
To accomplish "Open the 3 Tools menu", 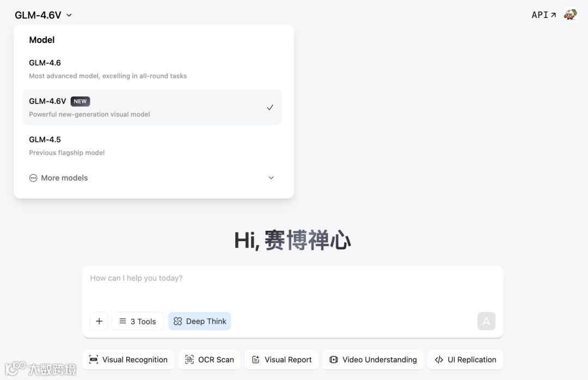I will (138, 321).
